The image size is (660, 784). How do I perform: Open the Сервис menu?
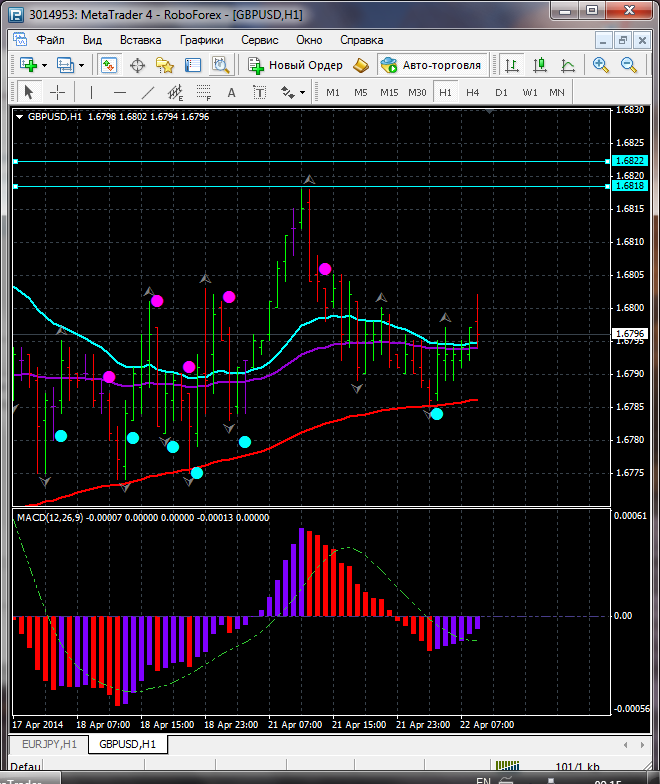[259, 40]
